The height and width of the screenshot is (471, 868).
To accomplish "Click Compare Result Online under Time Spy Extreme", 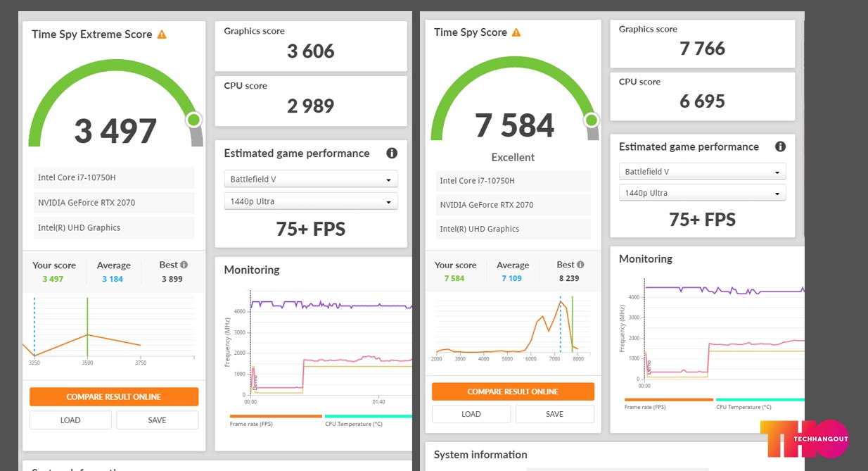I will point(114,397).
